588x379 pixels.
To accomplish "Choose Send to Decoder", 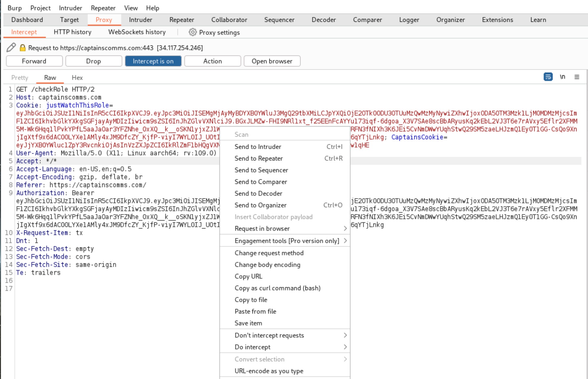I will point(285,193).
